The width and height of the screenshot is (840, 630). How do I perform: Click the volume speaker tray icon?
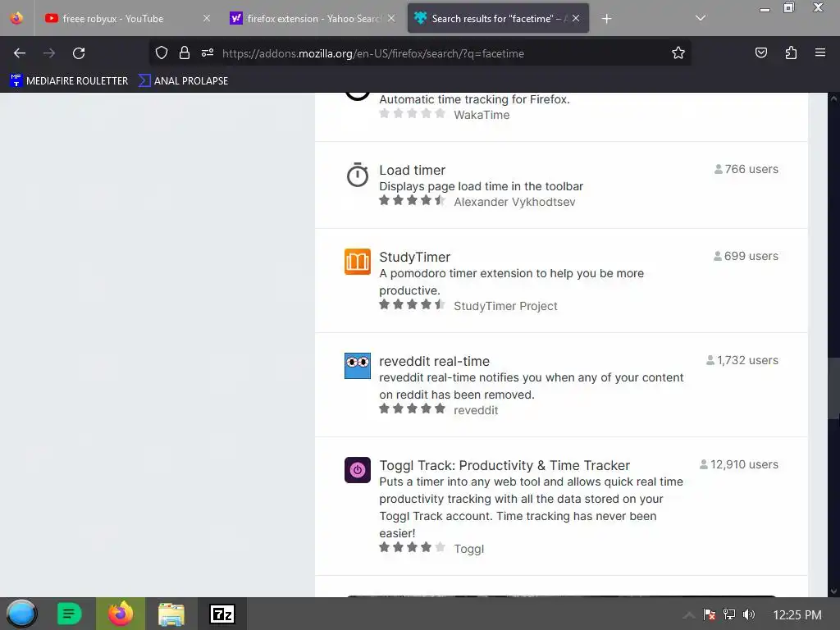click(749, 614)
